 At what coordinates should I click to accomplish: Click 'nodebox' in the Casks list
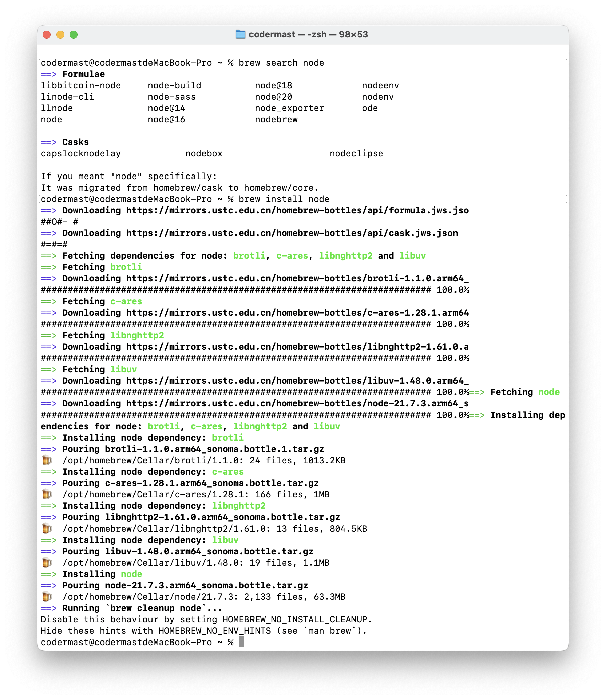click(x=204, y=154)
